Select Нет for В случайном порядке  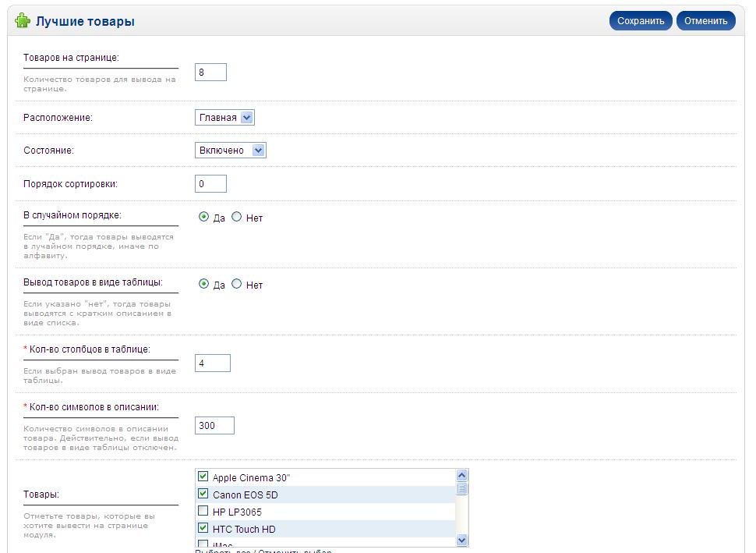(237, 218)
